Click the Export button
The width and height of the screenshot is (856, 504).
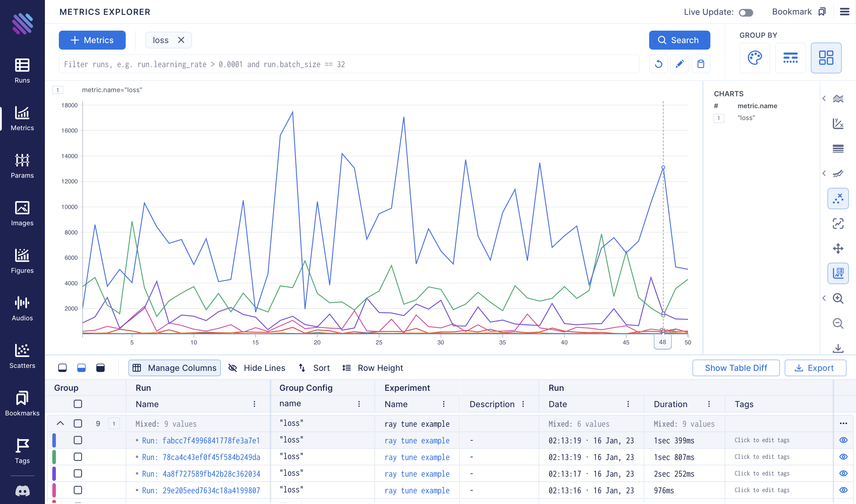[813, 367]
